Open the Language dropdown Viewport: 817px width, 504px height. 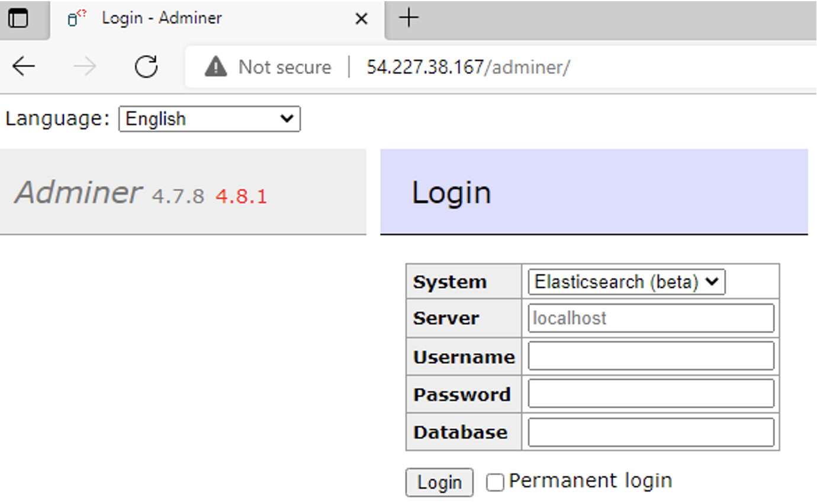point(210,119)
